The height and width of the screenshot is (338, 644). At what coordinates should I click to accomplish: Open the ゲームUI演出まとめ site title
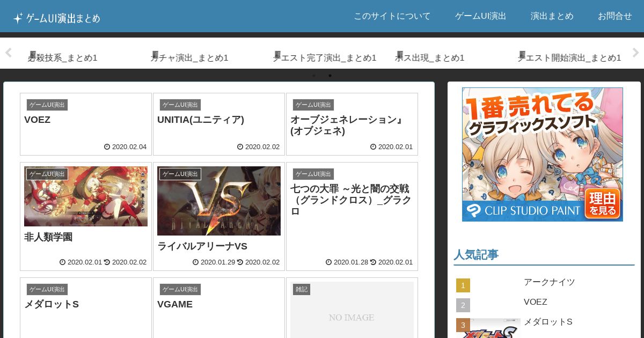pyautogui.click(x=63, y=18)
